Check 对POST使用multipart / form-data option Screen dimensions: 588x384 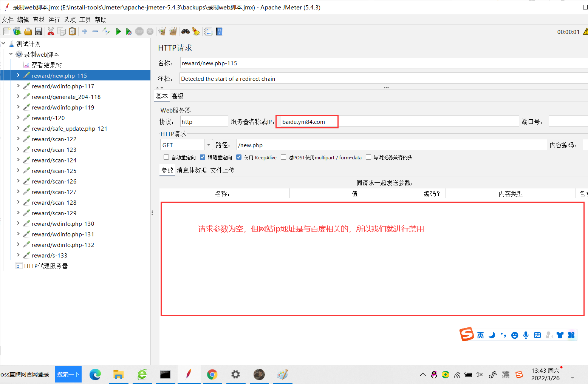coord(283,157)
